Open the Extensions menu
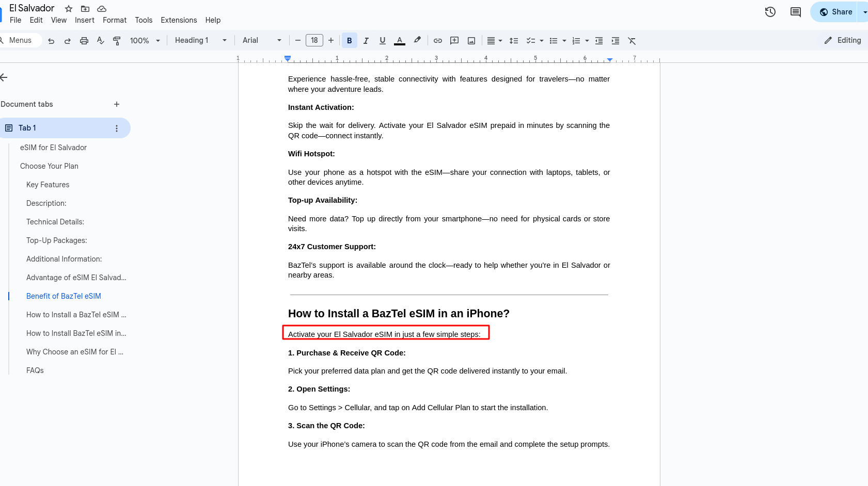The height and width of the screenshot is (486, 868). 179,20
